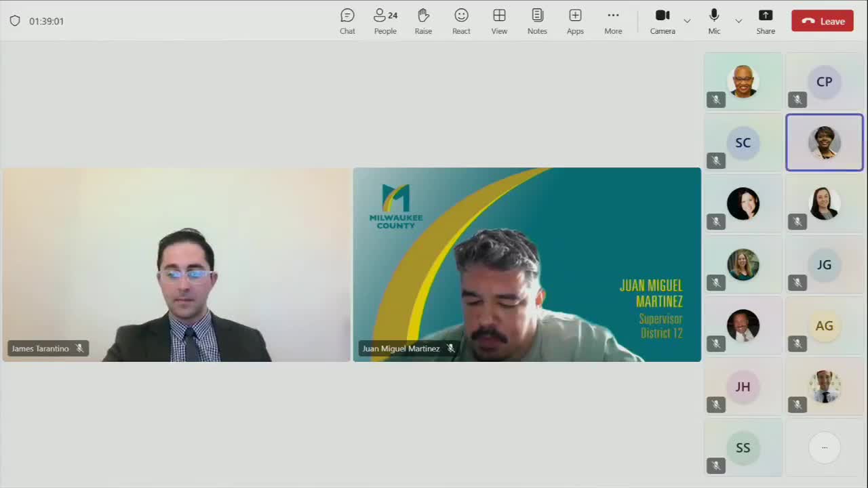Open the overflow ellipsis for more participants
The height and width of the screenshot is (488, 868).
click(x=824, y=447)
